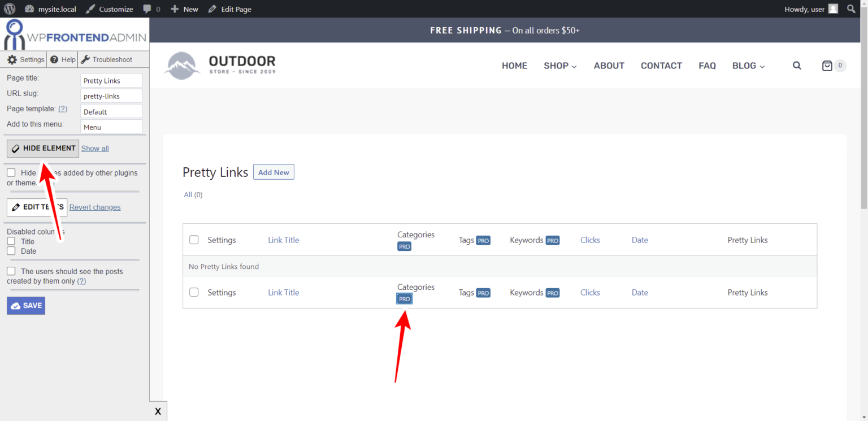Image resolution: width=868 pixels, height=421 pixels.
Task: Click the search icon at admin bar's right end
Action: tap(851, 8)
